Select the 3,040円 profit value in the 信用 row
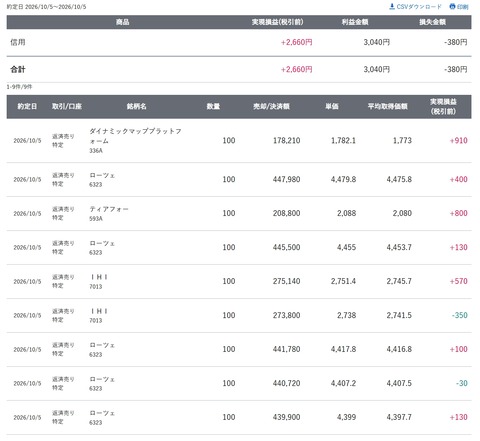The width and height of the screenshot is (480, 441). (377, 42)
